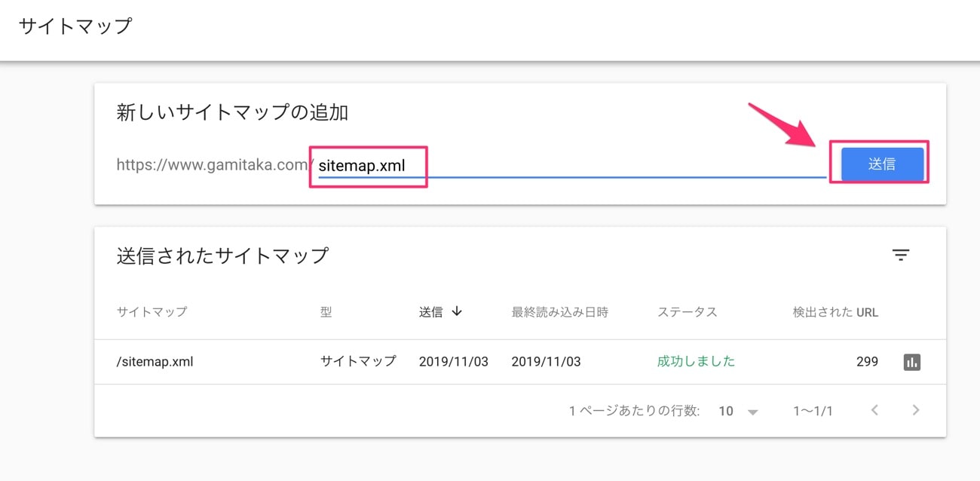Viewport: 980px width, 481px height.
Task: Click the 新しいサイトマップの追加 heading
Action: pyautogui.click(x=232, y=113)
